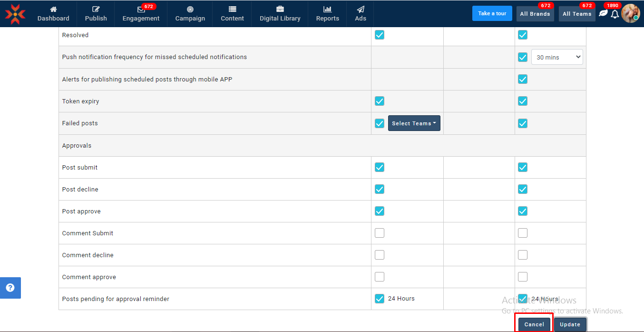This screenshot has height=332, width=644.
Task: Open the Select Teams dropdown
Action: (414, 123)
